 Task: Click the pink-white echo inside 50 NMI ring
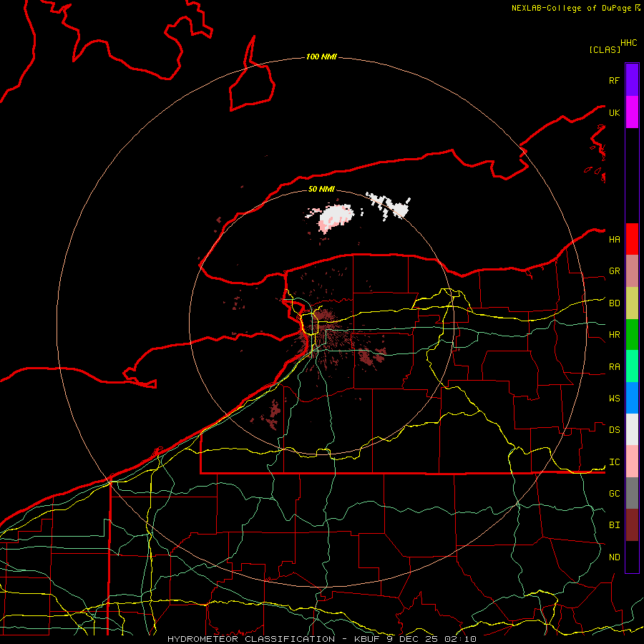(335, 217)
